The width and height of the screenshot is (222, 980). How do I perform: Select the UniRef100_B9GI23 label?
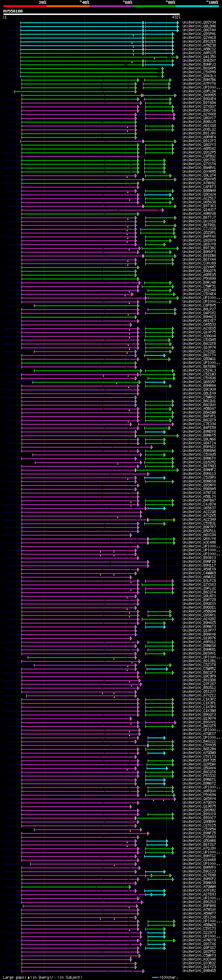pyautogui.click(x=199, y=872)
